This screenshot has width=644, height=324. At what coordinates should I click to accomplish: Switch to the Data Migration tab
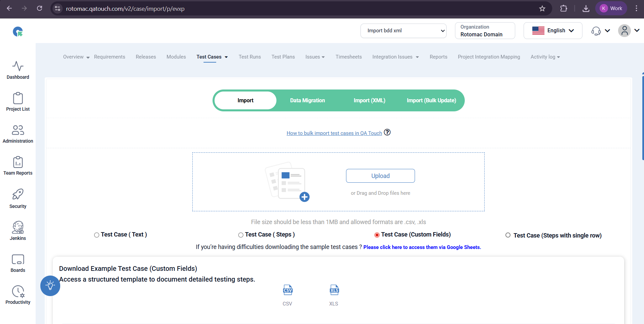click(307, 100)
